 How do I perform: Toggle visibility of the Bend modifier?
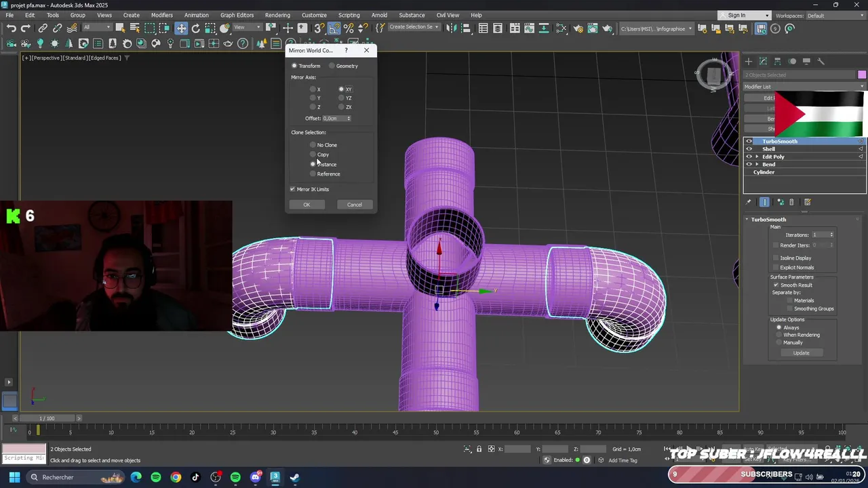tap(749, 165)
